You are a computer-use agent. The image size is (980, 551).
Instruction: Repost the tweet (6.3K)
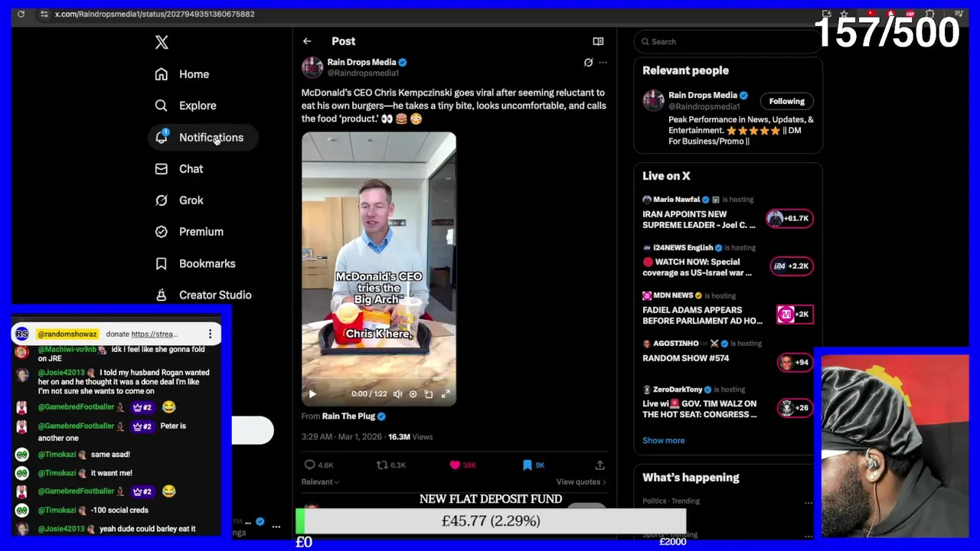click(x=391, y=465)
